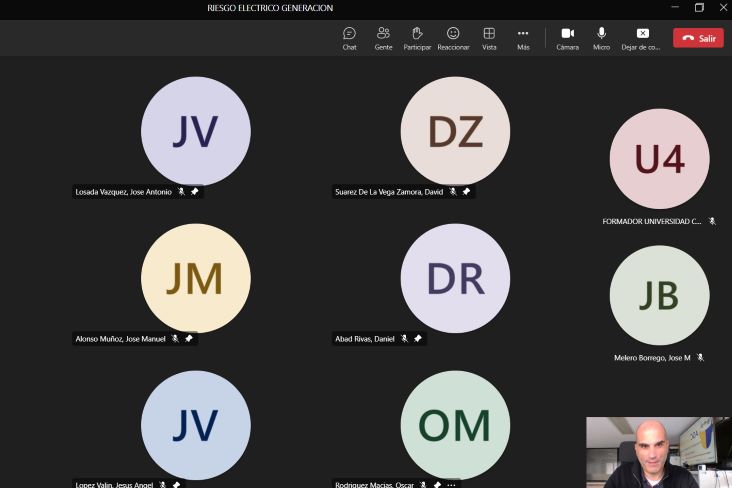732x488 pixels.
Task: Click name label Melero Borrego, Jose M
Action: tap(652, 358)
